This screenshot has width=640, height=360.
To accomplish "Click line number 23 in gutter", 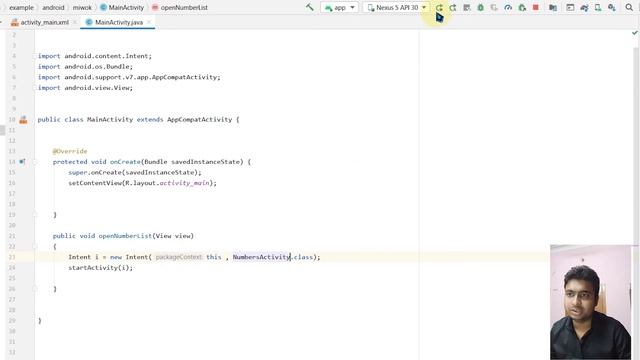I will pyautogui.click(x=12, y=257).
